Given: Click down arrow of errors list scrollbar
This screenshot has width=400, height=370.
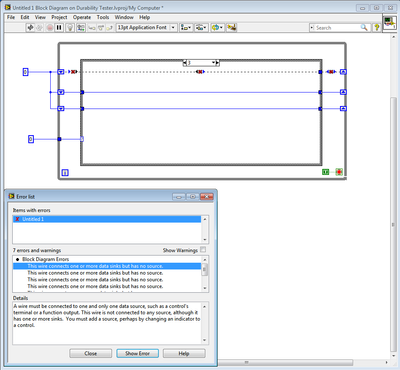Looking at the screenshot, I should pyautogui.click(x=205, y=289).
